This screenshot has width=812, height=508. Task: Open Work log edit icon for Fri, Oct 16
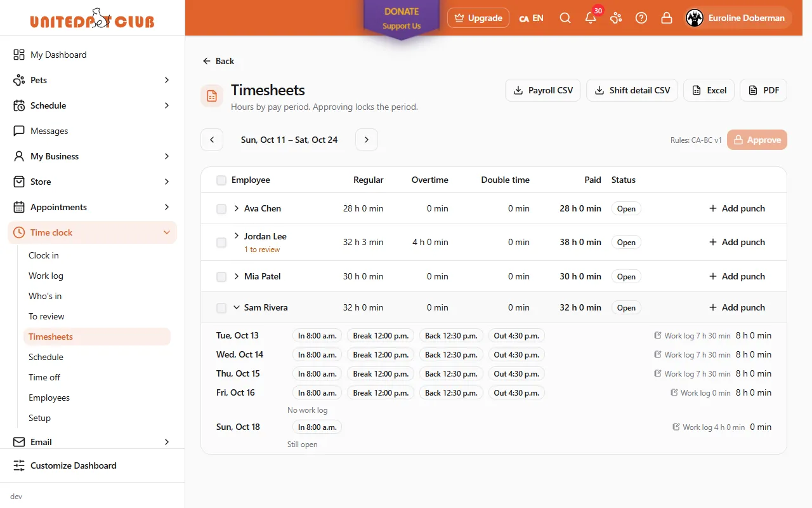tap(674, 392)
